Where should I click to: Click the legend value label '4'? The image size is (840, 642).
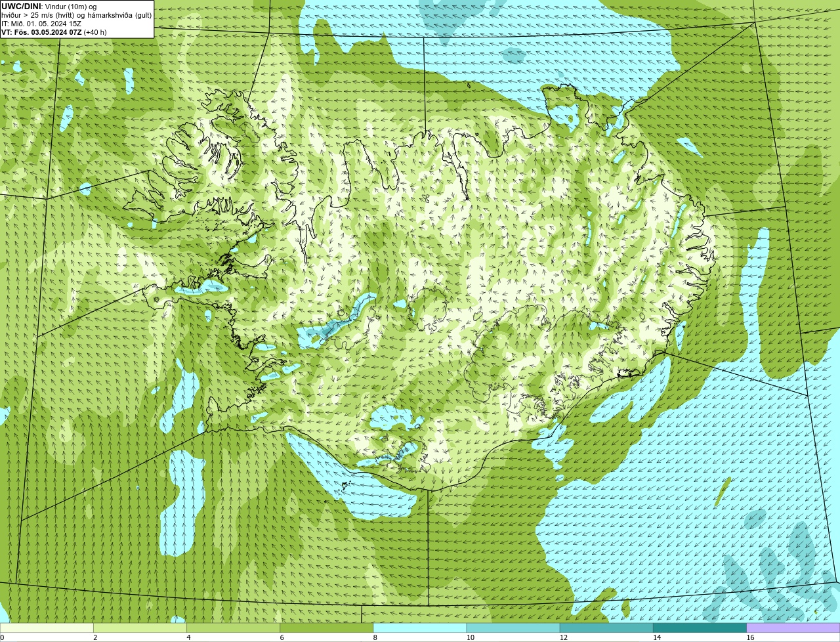[x=188, y=637]
